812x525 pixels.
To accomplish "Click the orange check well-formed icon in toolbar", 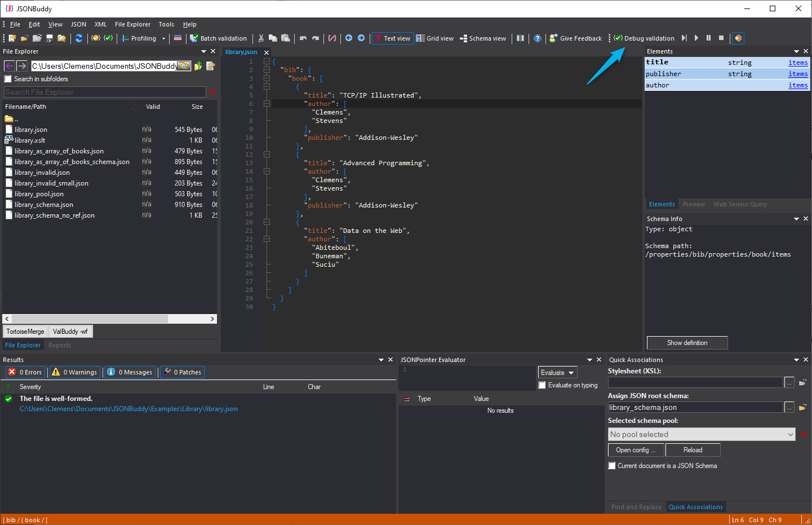I will point(96,38).
